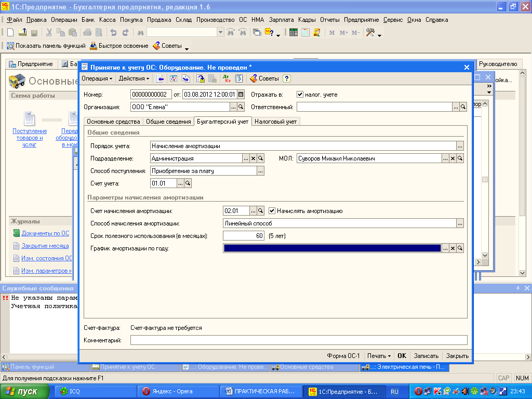Click the Undo arrow icon
Viewport: 532px width, 399px height.
point(113,33)
